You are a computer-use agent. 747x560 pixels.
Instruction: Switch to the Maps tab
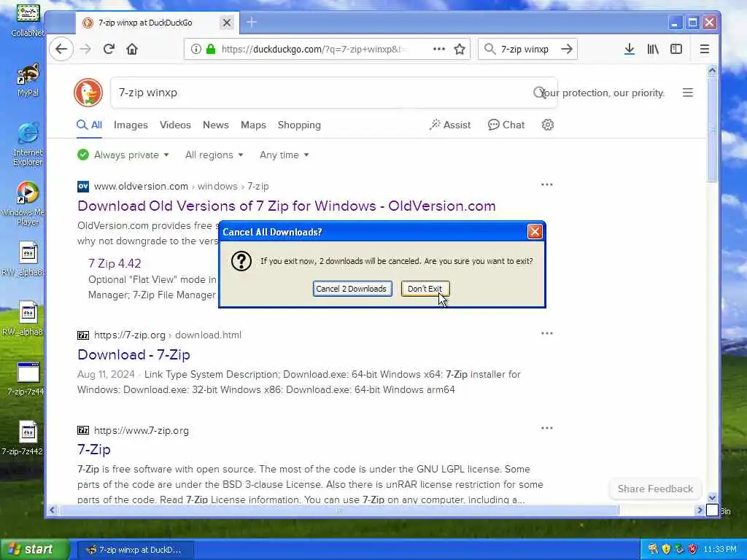coord(253,125)
